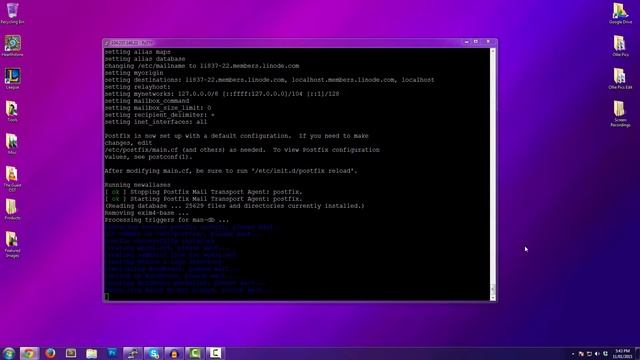This screenshot has width=640, height=360.
Task: Open the Featured Images folder
Action: click(12, 244)
